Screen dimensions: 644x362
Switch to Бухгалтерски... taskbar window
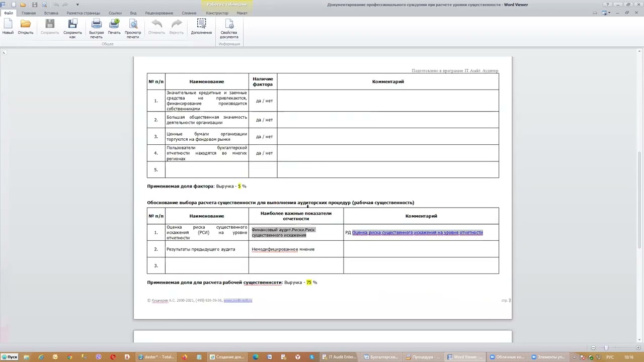[x=381, y=357]
